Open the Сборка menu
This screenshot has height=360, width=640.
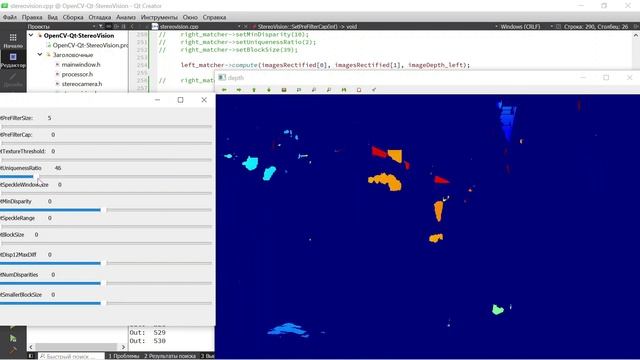pos(73,17)
